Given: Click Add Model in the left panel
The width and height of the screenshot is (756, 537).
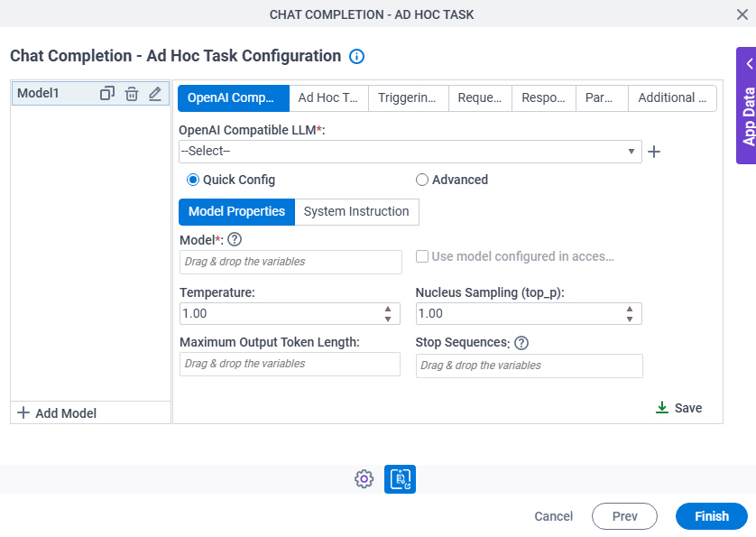Looking at the screenshot, I should pyautogui.click(x=57, y=413).
